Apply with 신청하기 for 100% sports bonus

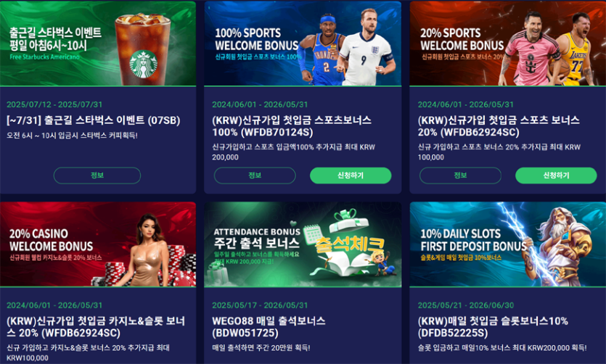pos(351,175)
